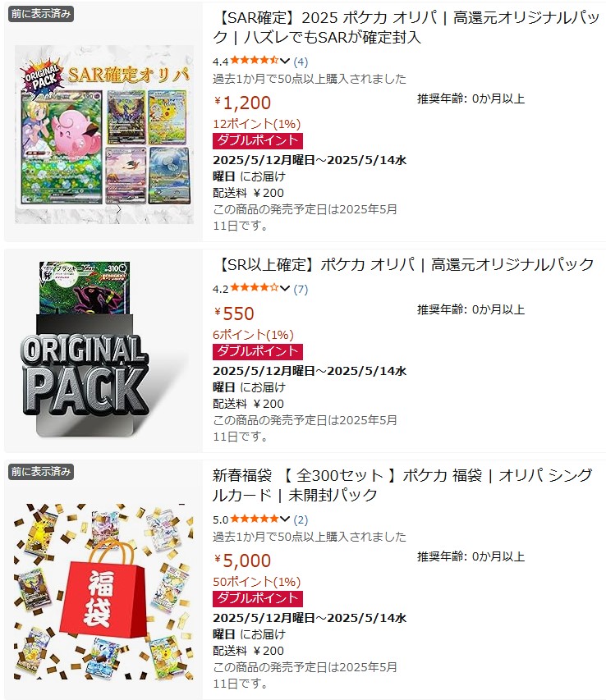The height and width of the screenshot is (700, 606).
Task: Expand rating chevron beside 4.2 stars
Action: pyautogui.click(x=285, y=288)
